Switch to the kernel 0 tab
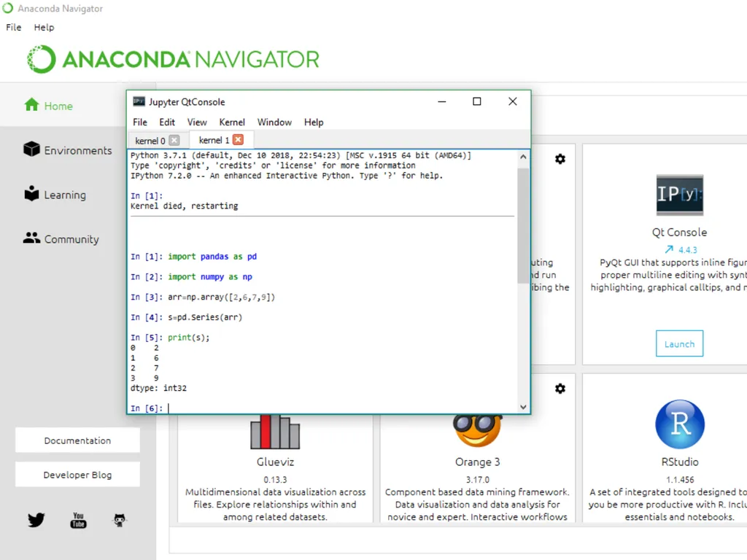 pos(150,141)
